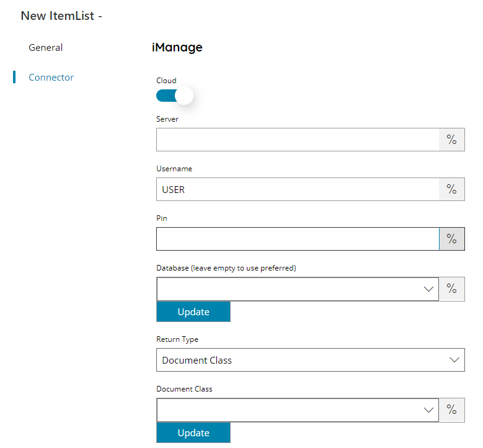The image size is (483, 448).
Task: Expand the Document Class dropdown
Action: pos(298,410)
